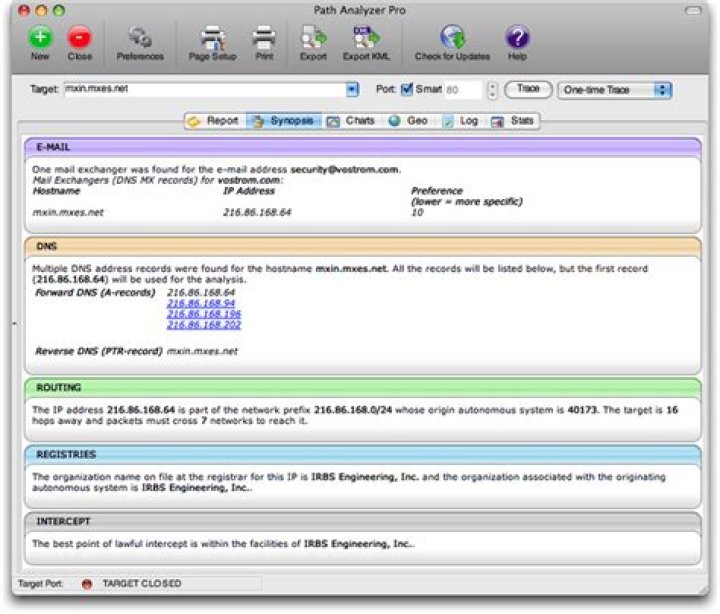
Task: Click the E-MAIL section header
Action: click(x=363, y=147)
